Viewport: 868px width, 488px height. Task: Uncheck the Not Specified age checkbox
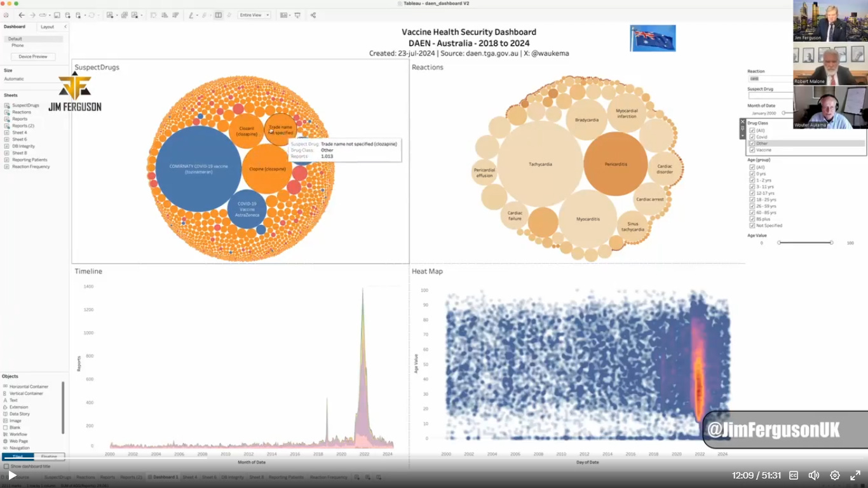[x=752, y=226]
